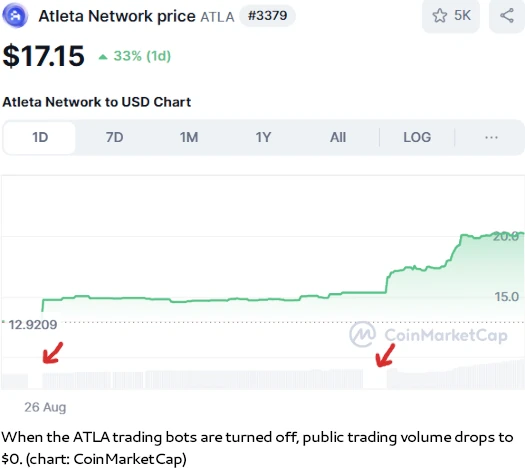The height and width of the screenshot is (469, 525).
Task: Switch chart to 1M timeframe
Action: coord(189,138)
